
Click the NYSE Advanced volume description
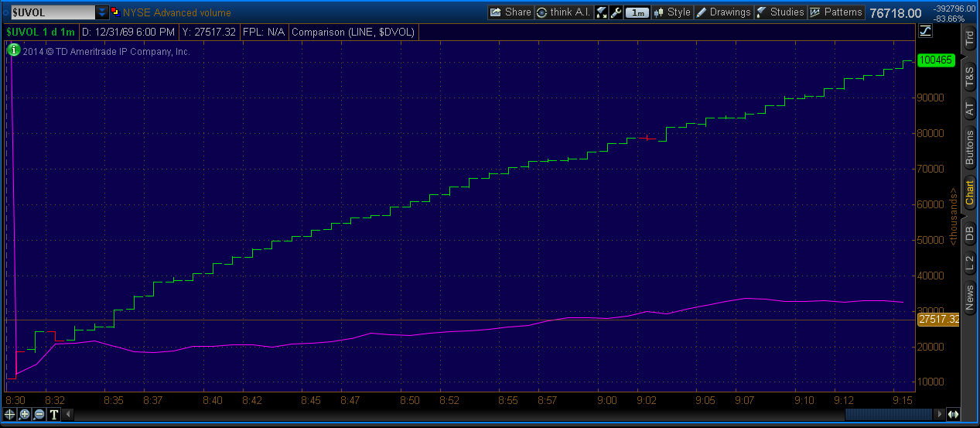177,12
